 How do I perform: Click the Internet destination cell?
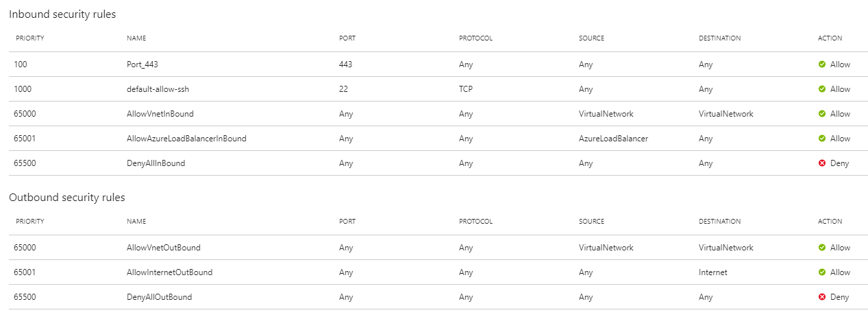coord(713,272)
